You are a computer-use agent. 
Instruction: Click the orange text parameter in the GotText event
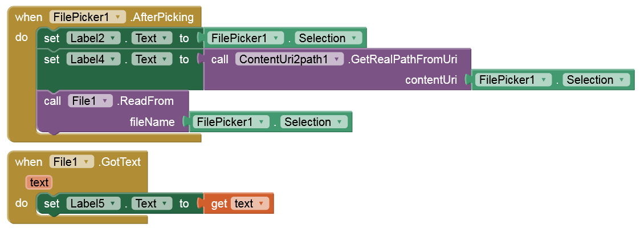click(39, 182)
